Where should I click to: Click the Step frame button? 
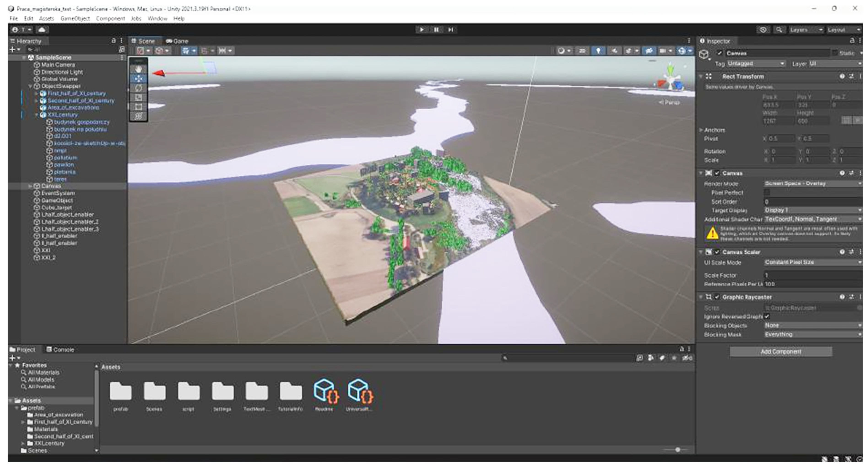(451, 30)
